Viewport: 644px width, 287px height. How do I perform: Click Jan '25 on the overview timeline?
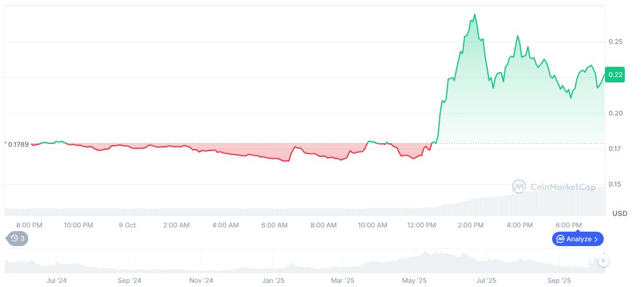[x=273, y=280]
